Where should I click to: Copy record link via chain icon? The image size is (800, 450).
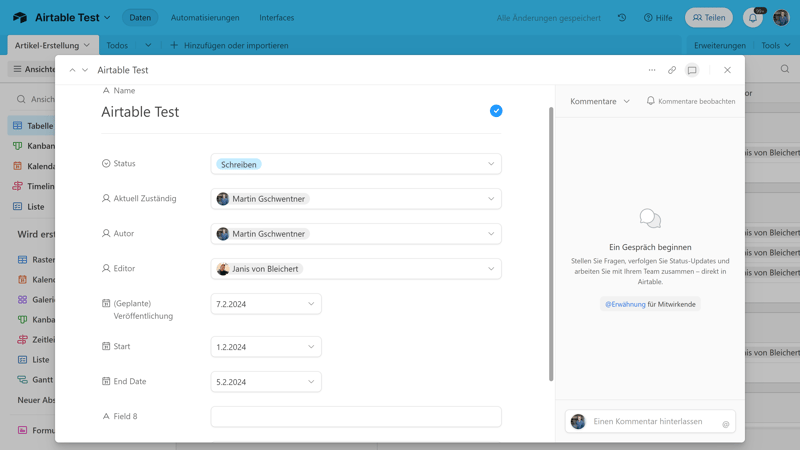coord(672,70)
